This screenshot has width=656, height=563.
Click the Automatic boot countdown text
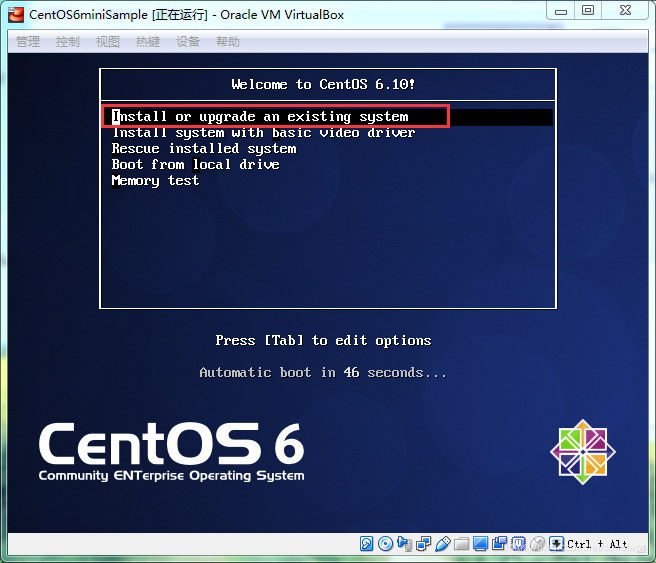click(323, 372)
